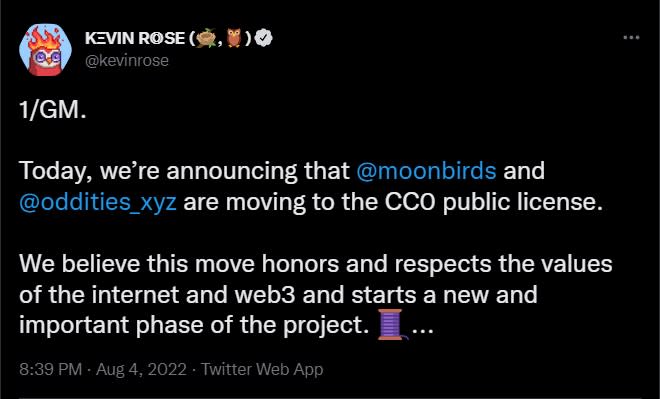Click the Aug 4, 2022 date
The height and width of the screenshot is (399, 660).
pyautogui.click(x=141, y=370)
